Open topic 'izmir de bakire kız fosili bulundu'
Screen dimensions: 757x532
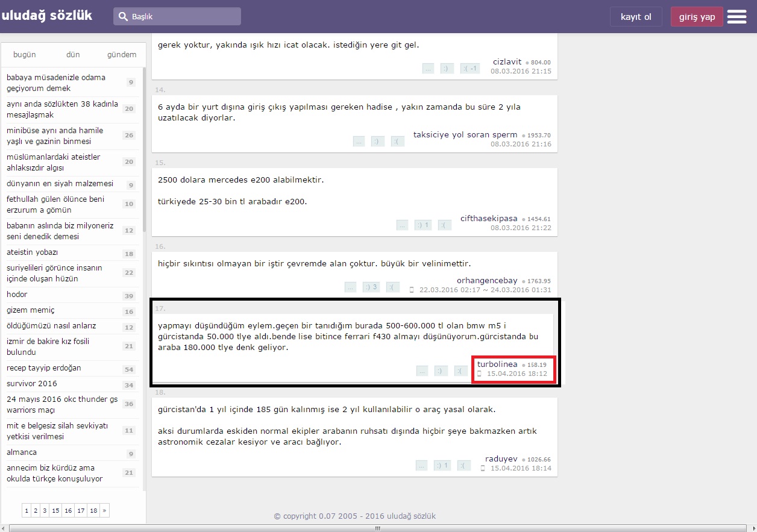48,347
